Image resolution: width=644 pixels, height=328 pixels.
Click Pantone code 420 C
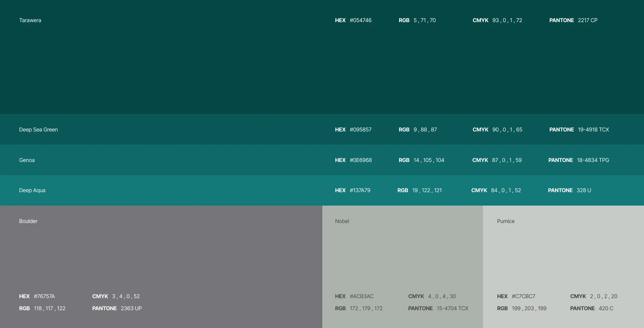[606, 308]
